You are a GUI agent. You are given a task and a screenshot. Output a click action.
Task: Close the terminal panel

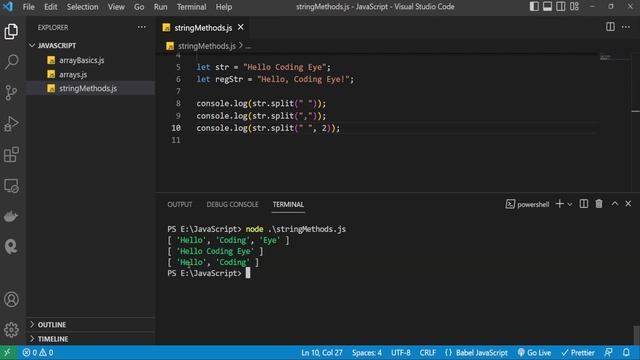click(x=628, y=204)
